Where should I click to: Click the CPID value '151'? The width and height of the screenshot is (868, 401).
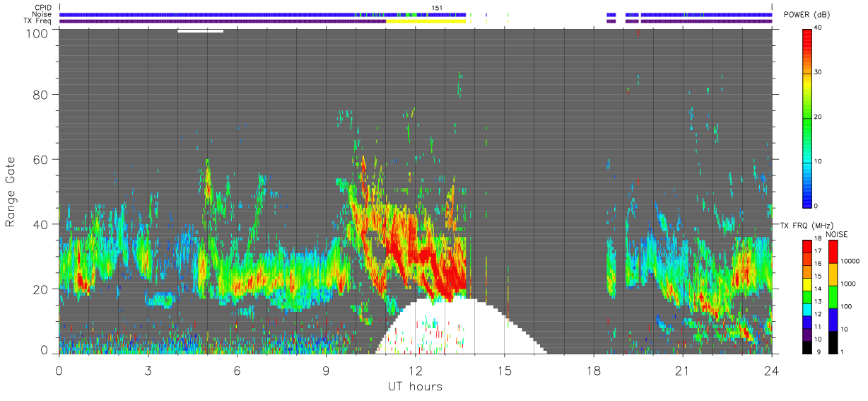pos(437,8)
